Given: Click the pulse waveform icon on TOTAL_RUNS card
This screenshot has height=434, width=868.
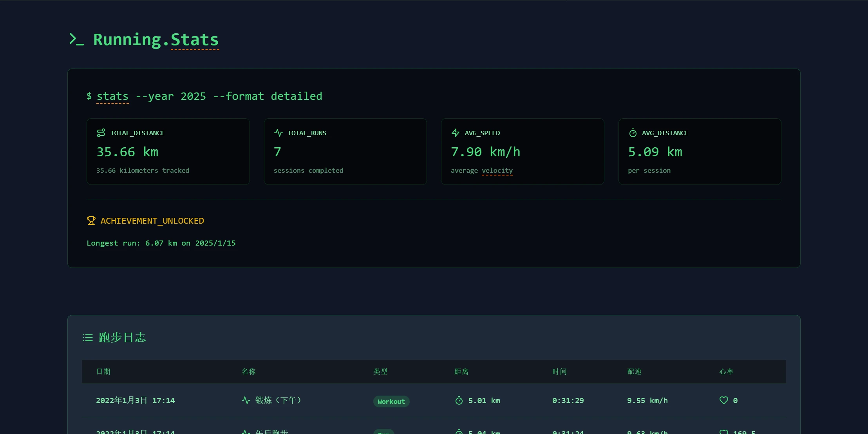Looking at the screenshot, I should point(278,133).
